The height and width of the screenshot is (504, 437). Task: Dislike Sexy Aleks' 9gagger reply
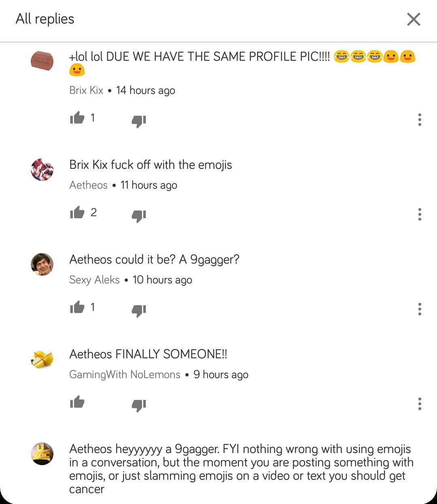[x=139, y=310]
